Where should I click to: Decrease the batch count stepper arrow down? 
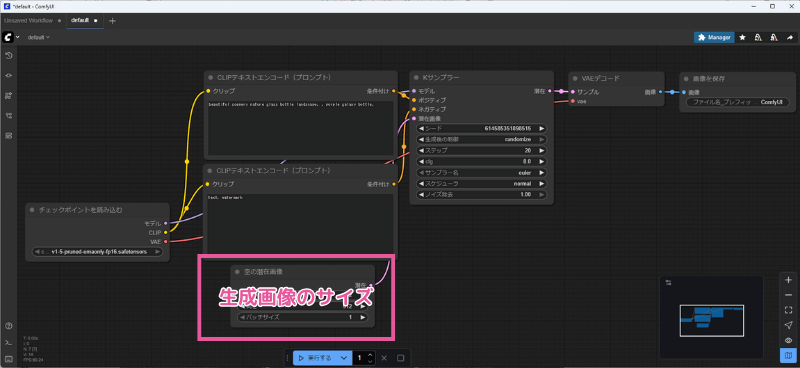(x=371, y=361)
